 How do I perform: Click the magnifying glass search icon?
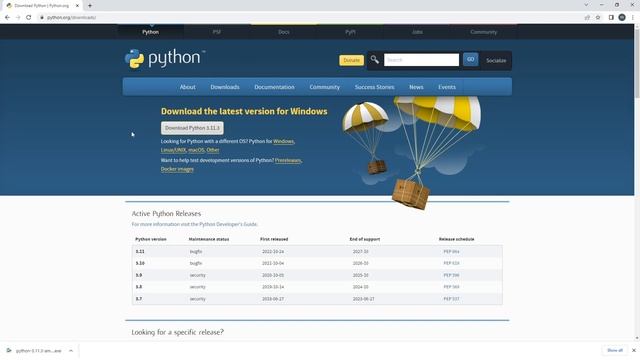click(x=374, y=60)
